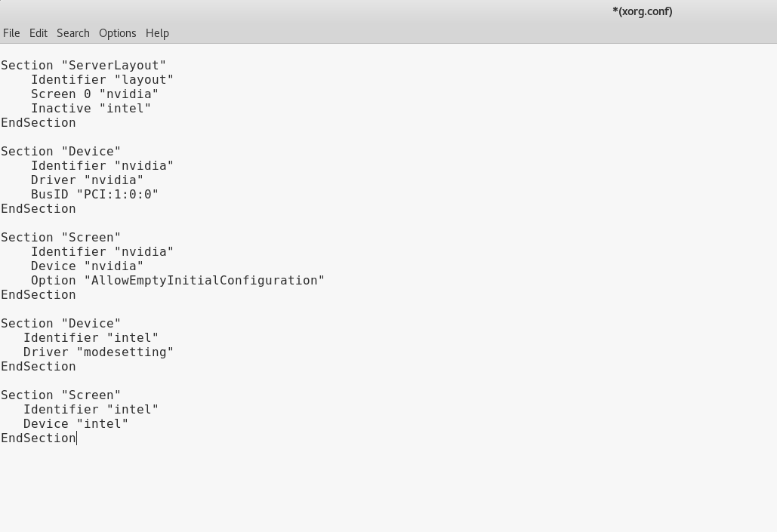Open the Edit menu
The width and height of the screenshot is (777, 532).
(x=39, y=33)
